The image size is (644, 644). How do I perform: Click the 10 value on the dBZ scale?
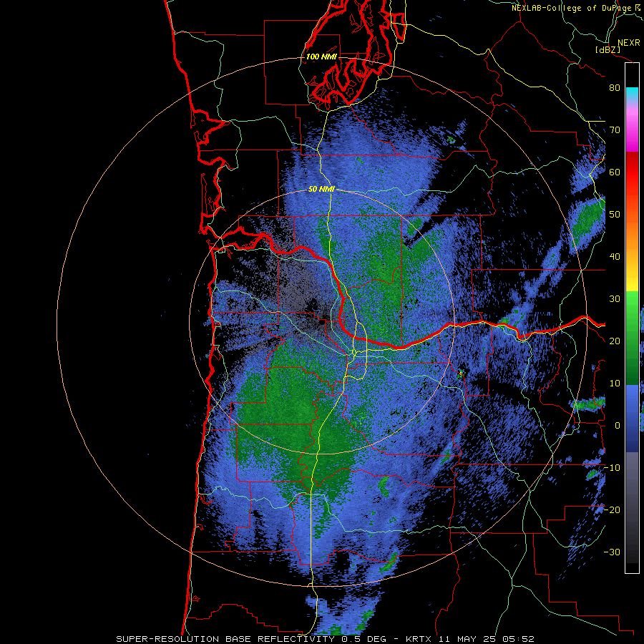click(x=615, y=384)
